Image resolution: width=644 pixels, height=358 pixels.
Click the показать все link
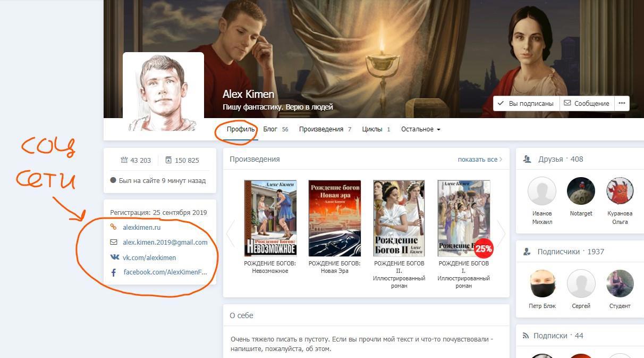click(x=479, y=159)
